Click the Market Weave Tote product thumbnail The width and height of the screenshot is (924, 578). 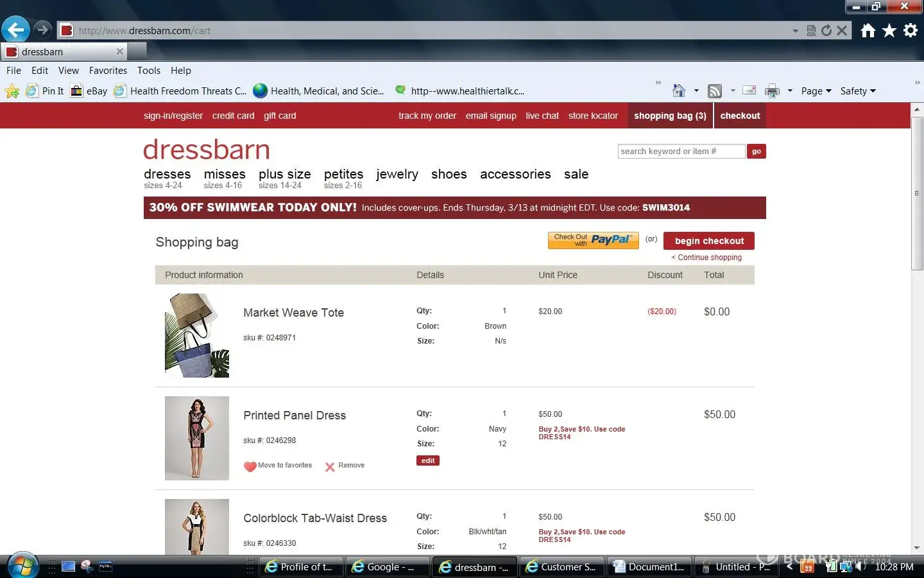pos(197,335)
